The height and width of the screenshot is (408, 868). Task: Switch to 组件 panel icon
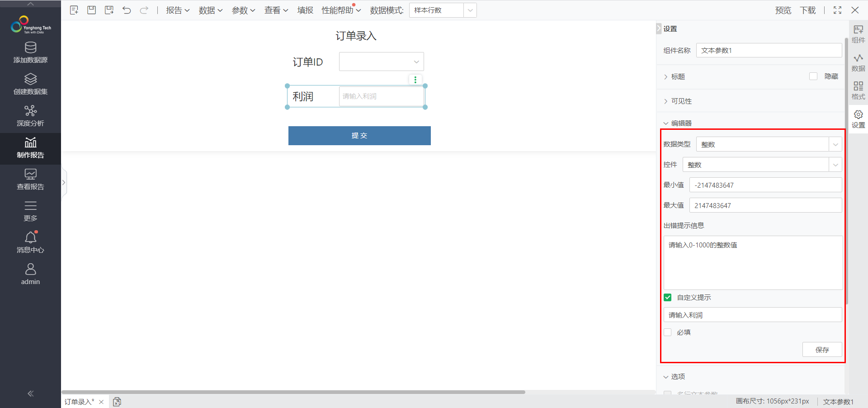pos(858,34)
